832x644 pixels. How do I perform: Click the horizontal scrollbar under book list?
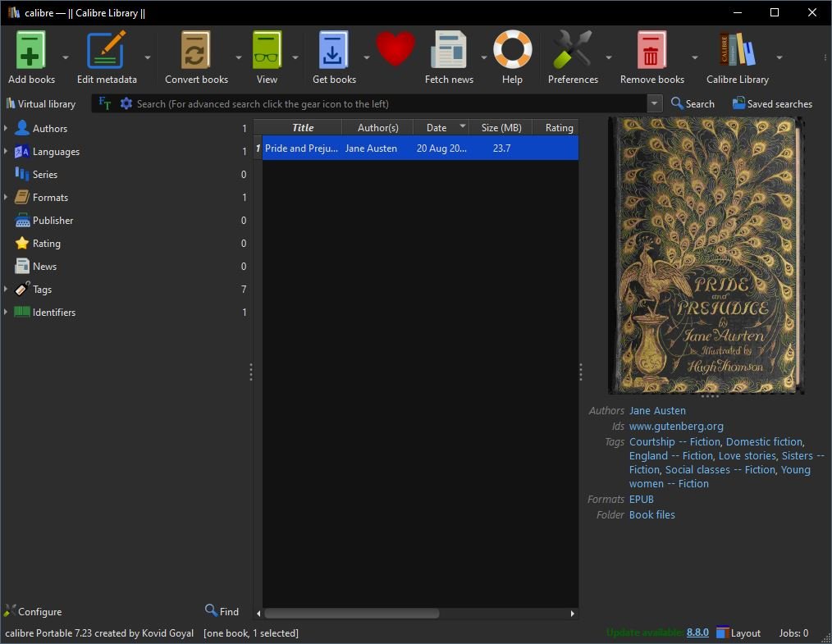click(351, 613)
